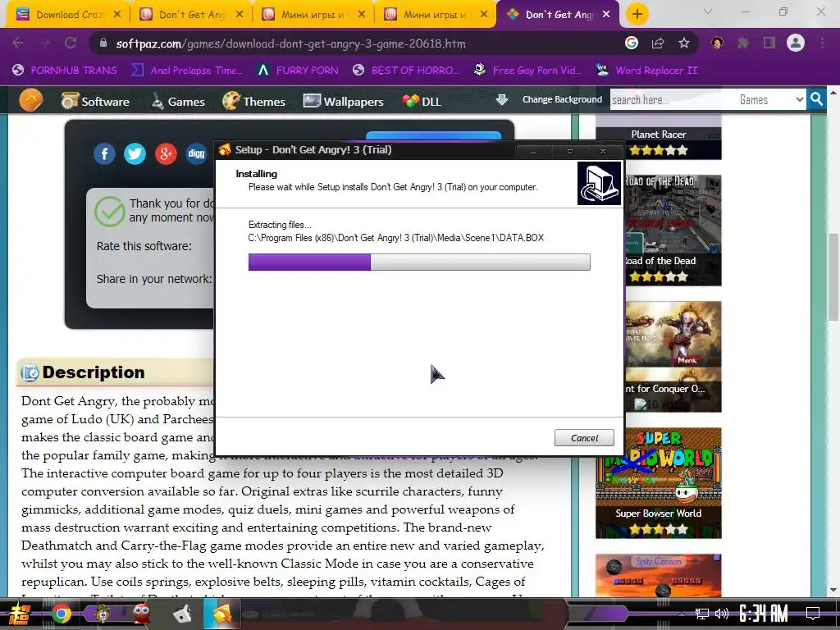Share on Google Plus icon
The image size is (840, 630).
click(166, 153)
